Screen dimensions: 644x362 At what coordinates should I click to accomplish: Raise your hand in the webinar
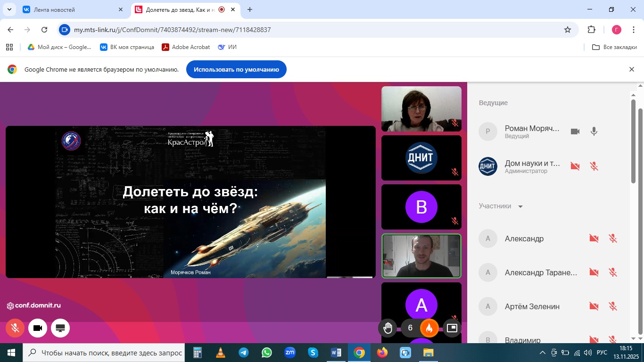(x=388, y=328)
